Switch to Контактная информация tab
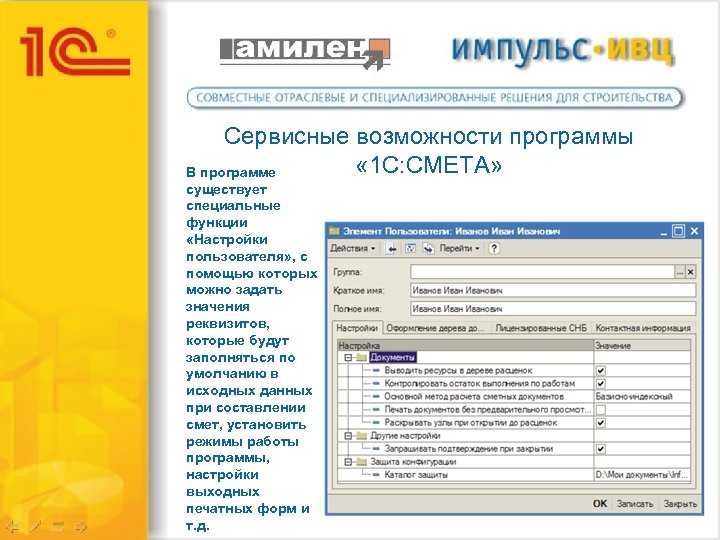 tap(643, 328)
